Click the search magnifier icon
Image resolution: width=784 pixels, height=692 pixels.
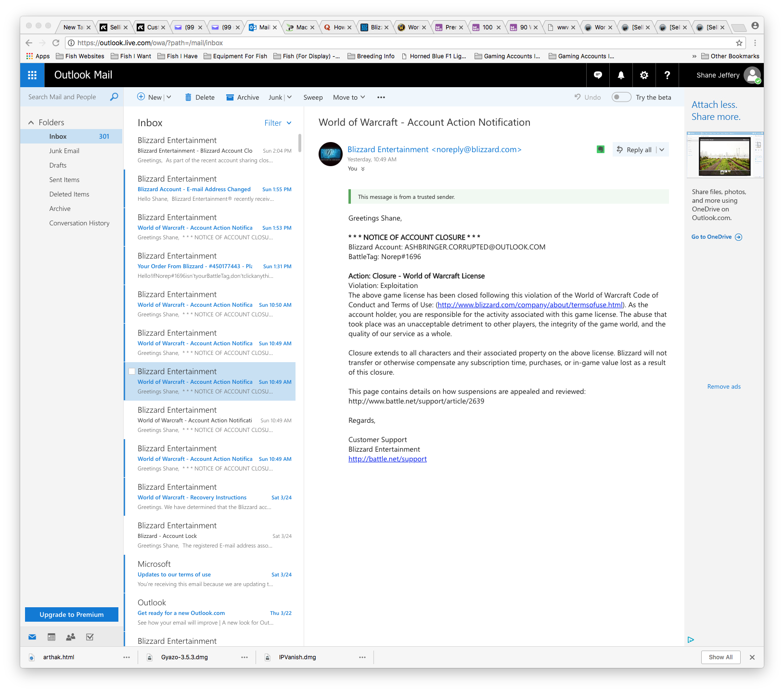coord(114,97)
